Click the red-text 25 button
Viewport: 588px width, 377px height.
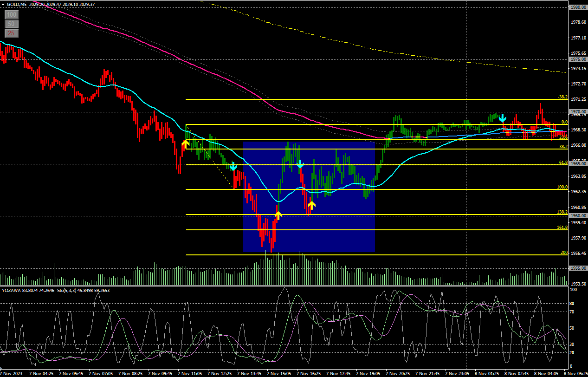pos(12,33)
